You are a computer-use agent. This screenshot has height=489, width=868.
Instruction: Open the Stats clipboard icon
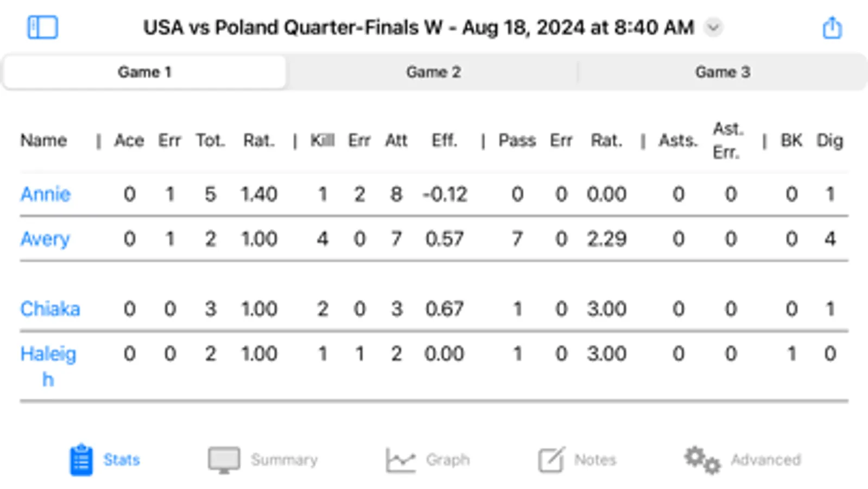coord(81,460)
